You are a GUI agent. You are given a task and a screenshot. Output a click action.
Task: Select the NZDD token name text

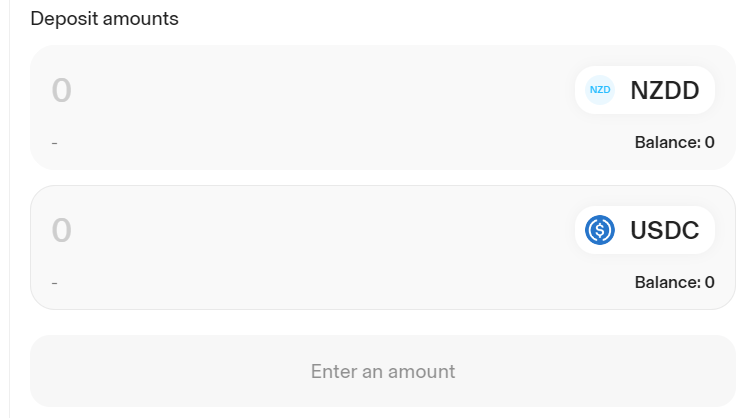(665, 91)
